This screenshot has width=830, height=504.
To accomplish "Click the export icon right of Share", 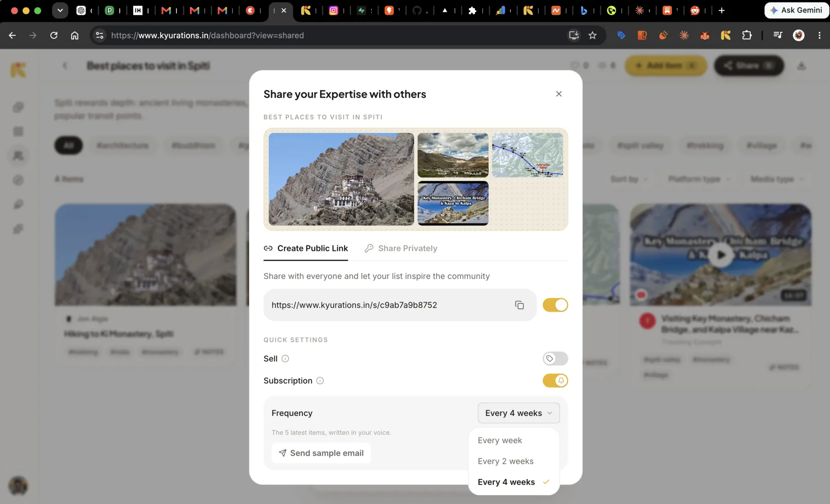I will coord(802,66).
